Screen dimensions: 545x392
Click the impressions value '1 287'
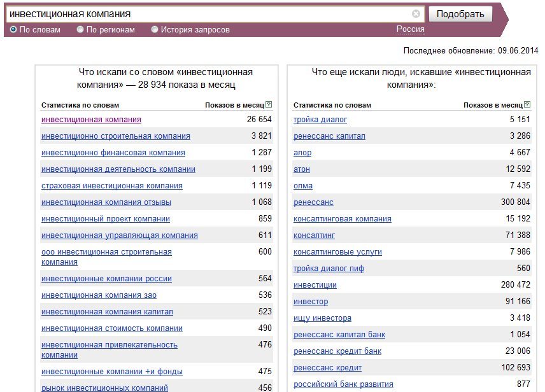pos(262,152)
